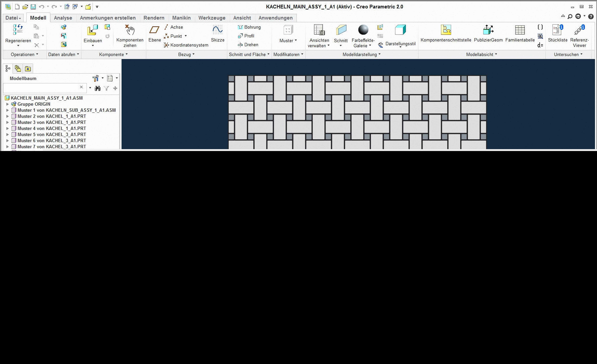The image size is (597, 364).
Task: Switch to the Rendern tab
Action: click(154, 18)
